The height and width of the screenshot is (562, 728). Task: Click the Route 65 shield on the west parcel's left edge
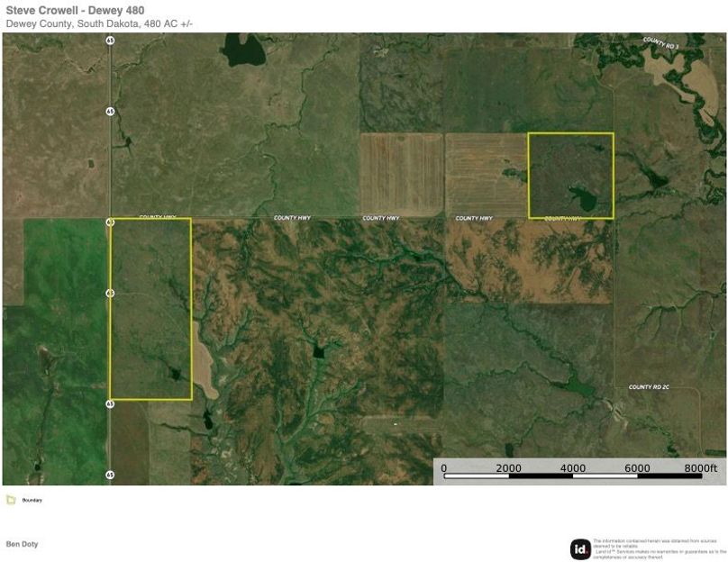[110, 293]
